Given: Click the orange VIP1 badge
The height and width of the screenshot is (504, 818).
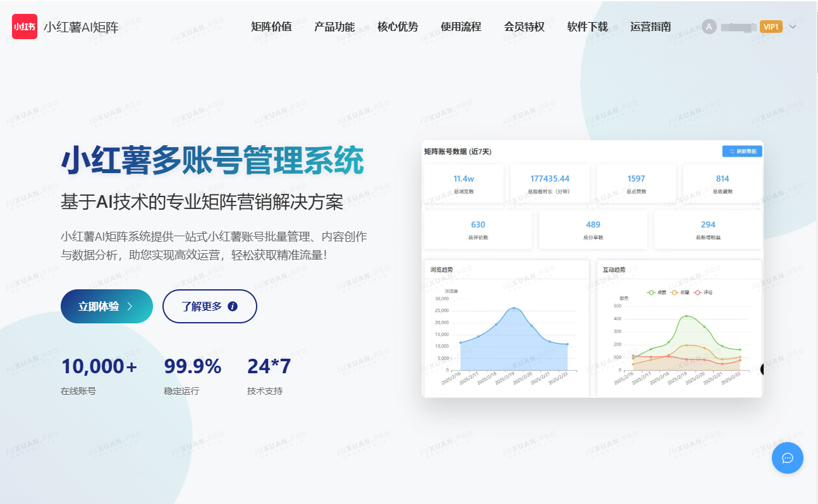Looking at the screenshot, I should pyautogui.click(x=771, y=27).
